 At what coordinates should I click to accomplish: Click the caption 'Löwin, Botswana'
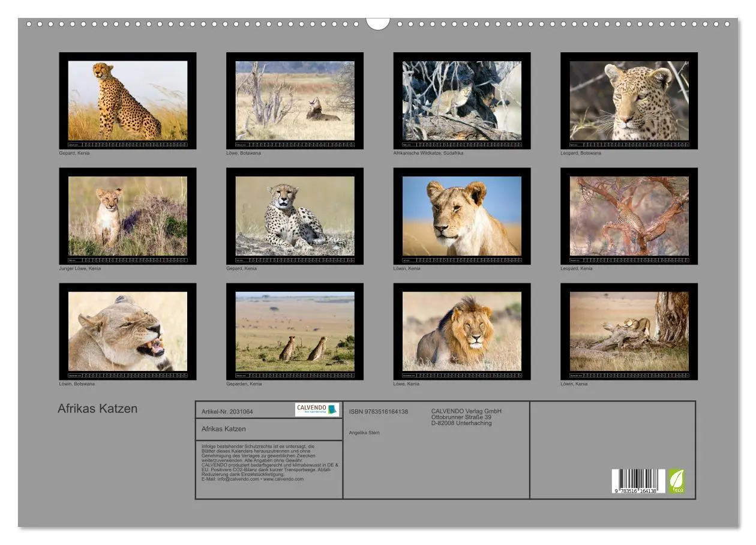click(77, 384)
